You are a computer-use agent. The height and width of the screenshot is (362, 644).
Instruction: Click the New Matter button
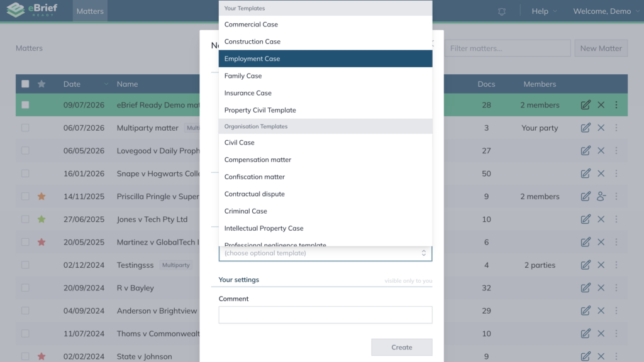(x=601, y=48)
